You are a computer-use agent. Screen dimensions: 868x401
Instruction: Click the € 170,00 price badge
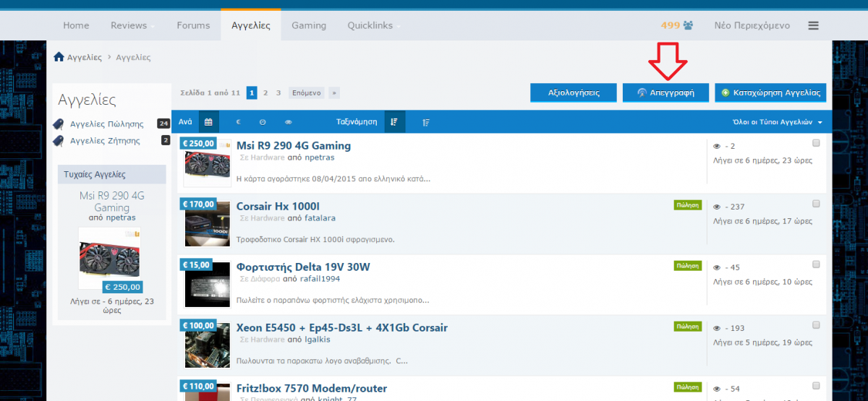click(198, 204)
